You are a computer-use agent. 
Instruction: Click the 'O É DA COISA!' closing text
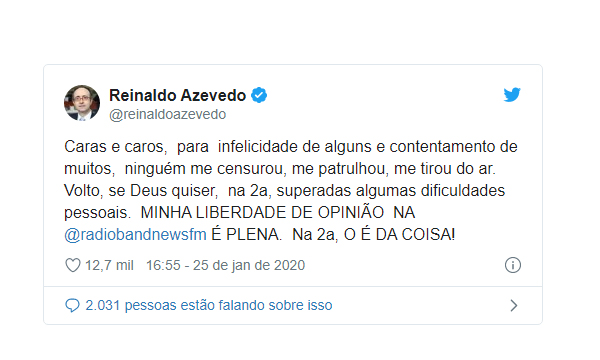tap(399, 235)
